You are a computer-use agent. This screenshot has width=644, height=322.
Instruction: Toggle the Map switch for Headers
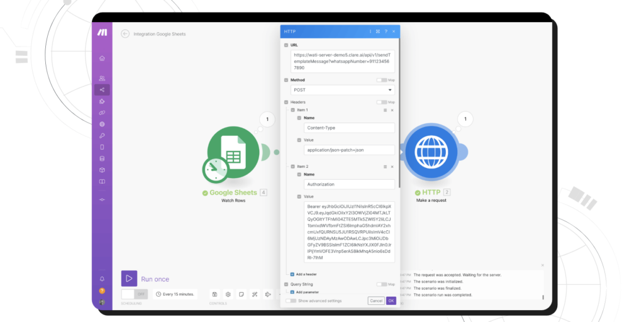[382, 103]
